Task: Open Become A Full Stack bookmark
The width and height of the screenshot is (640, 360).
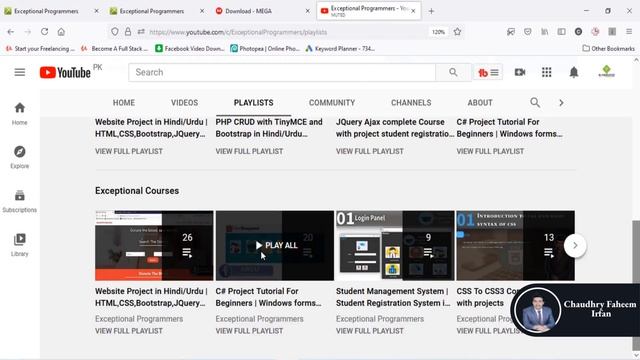Action: point(114,49)
